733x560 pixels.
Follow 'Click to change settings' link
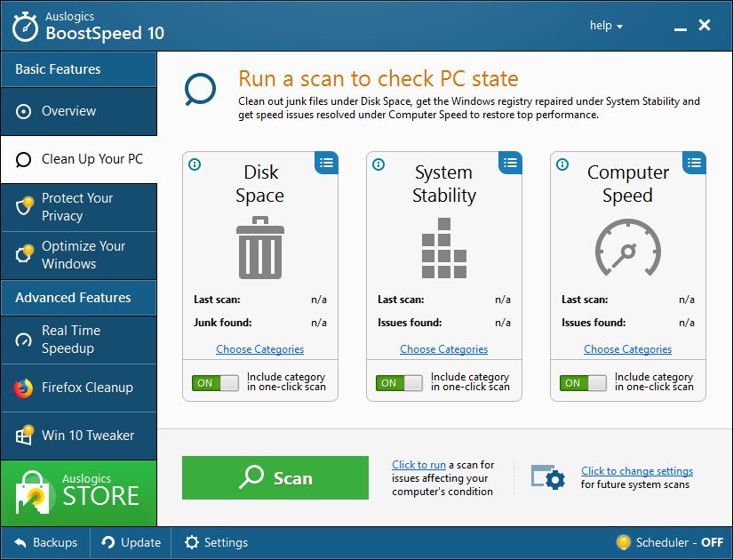click(637, 470)
